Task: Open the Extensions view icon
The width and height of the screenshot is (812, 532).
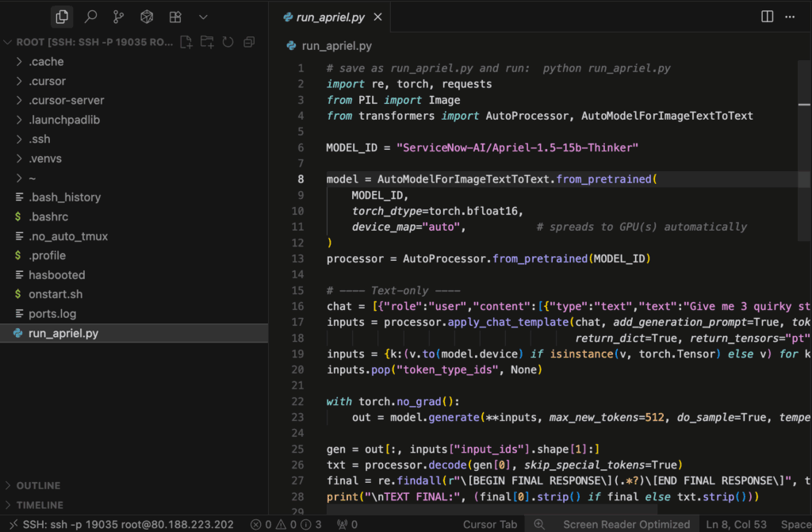Action: pyautogui.click(x=175, y=17)
